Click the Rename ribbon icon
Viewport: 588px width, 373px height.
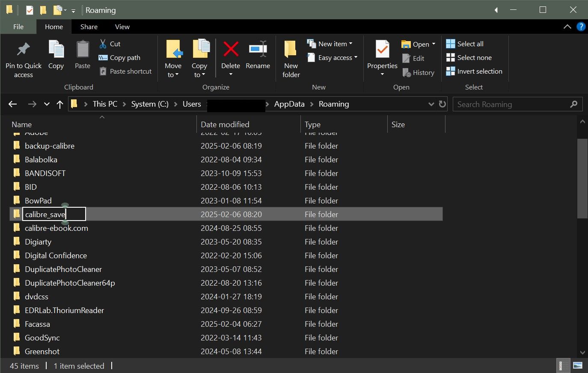258,49
